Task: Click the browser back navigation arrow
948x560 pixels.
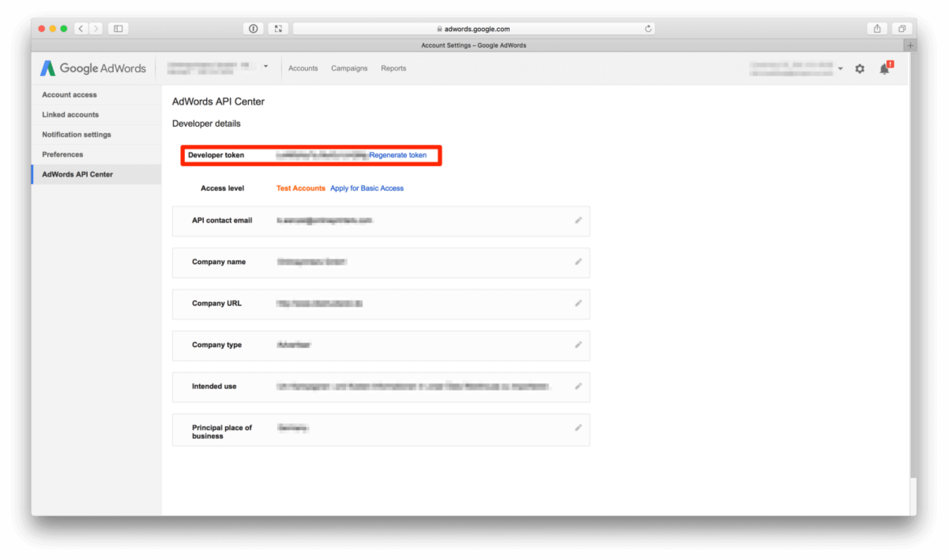Action: pyautogui.click(x=81, y=28)
